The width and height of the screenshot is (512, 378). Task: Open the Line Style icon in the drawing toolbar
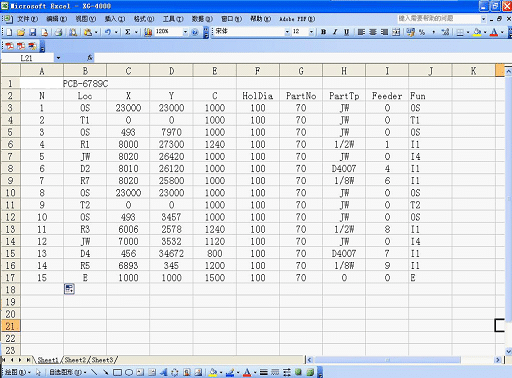pyautogui.click(x=264, y=372)
